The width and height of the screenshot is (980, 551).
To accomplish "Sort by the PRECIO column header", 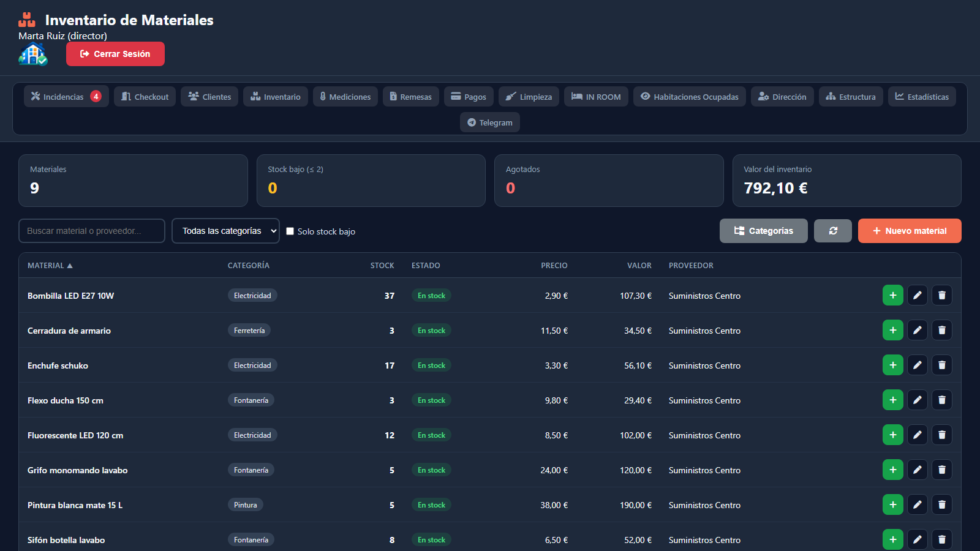I will (554, 265).
